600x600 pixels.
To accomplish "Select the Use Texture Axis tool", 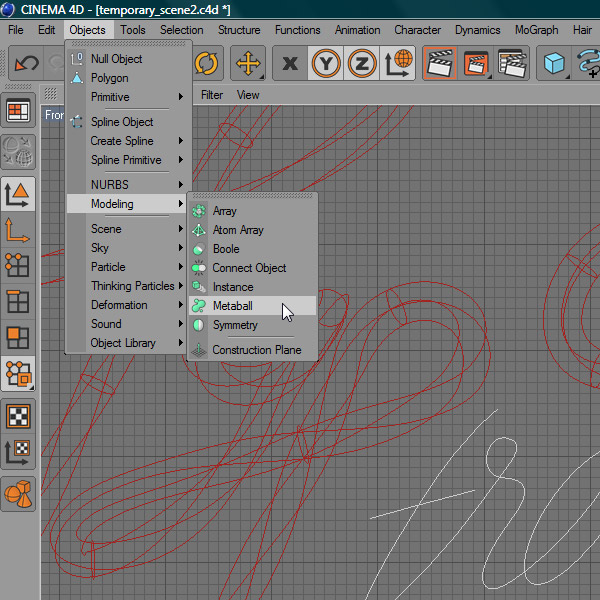I will pyautogui.click(x=18, y=452).
